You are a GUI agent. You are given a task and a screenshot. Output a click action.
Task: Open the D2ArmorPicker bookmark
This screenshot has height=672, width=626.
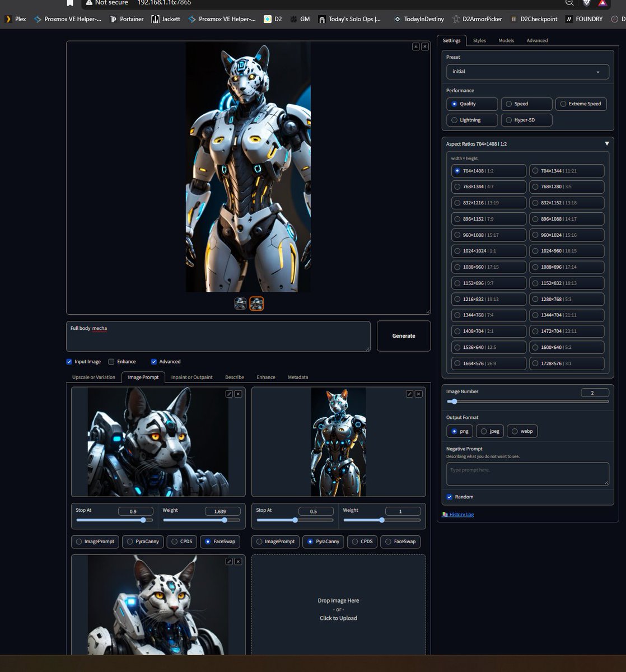point(477,19)
